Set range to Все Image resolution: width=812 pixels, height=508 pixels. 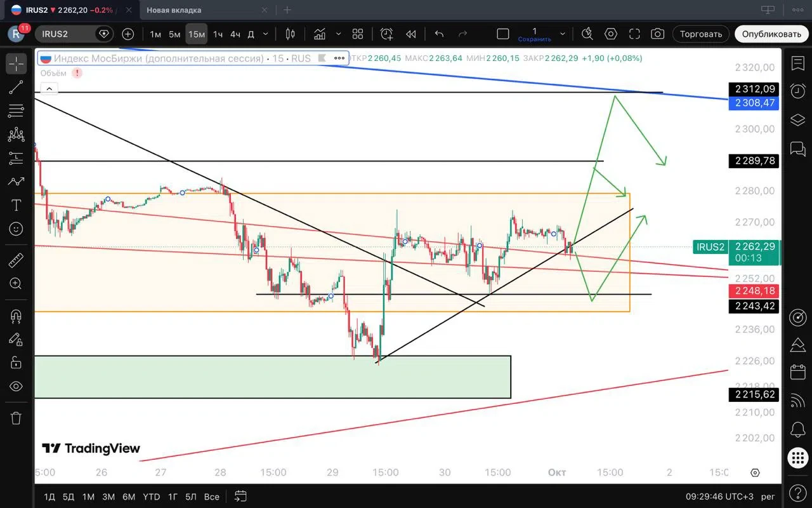pos(212,497)
